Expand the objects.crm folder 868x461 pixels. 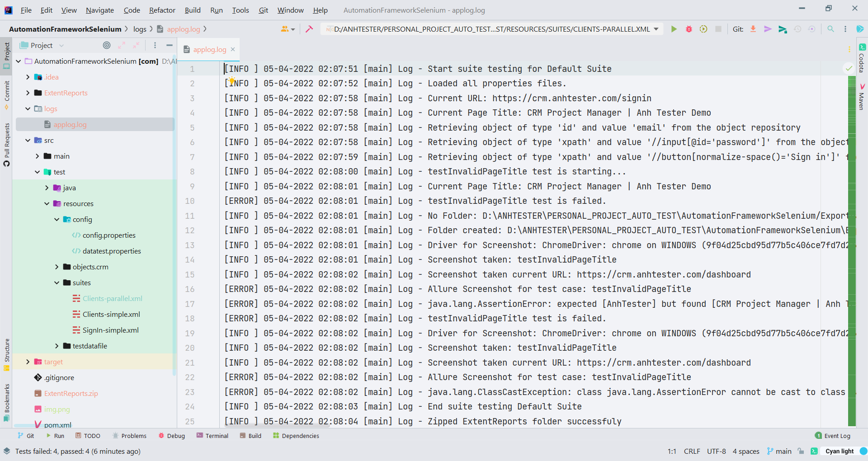tap(57, 267)
